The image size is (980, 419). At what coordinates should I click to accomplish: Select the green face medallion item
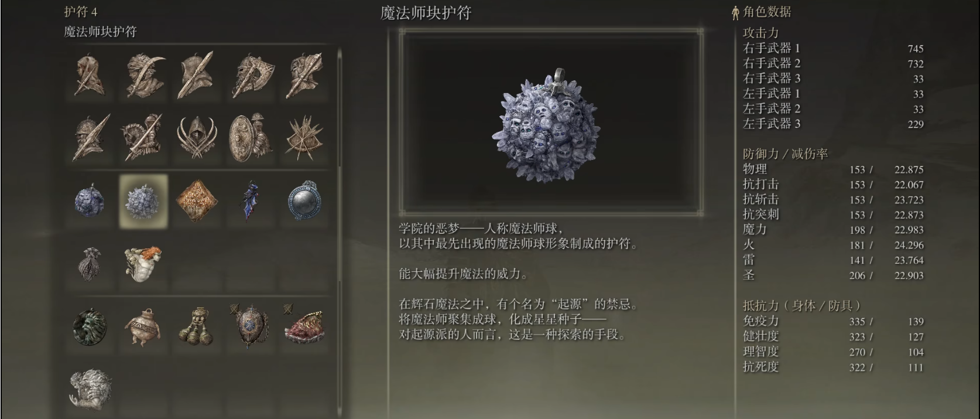[x=90, y=327]
